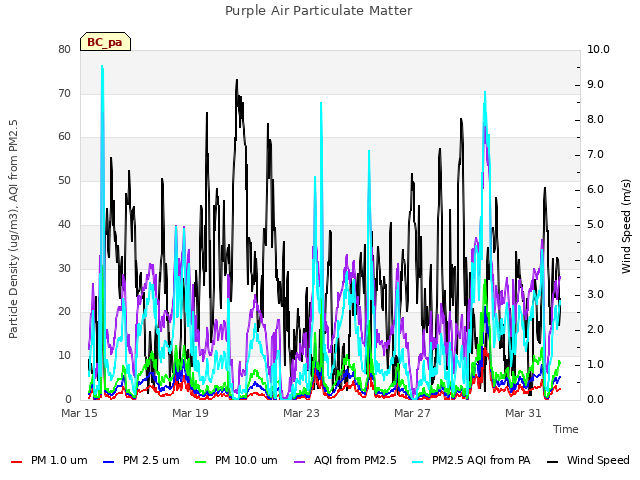Click the Mar 31 x-axis tick label
This screenshot has width=640, height=480.
click(x=523, y=413)
